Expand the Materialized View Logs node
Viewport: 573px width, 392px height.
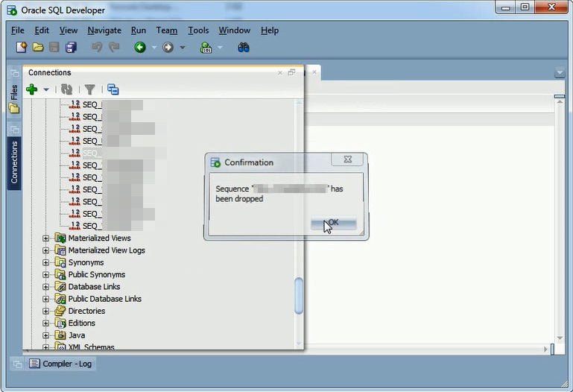45,250
